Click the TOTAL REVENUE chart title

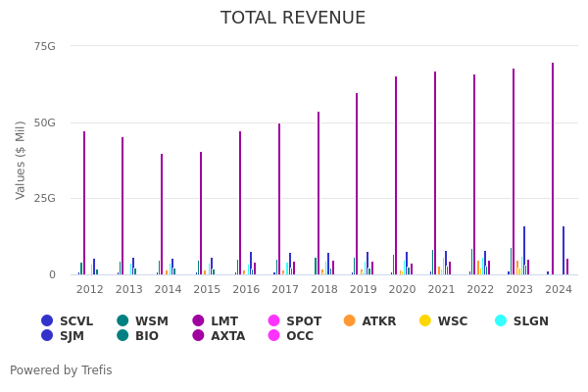(293, 18)
